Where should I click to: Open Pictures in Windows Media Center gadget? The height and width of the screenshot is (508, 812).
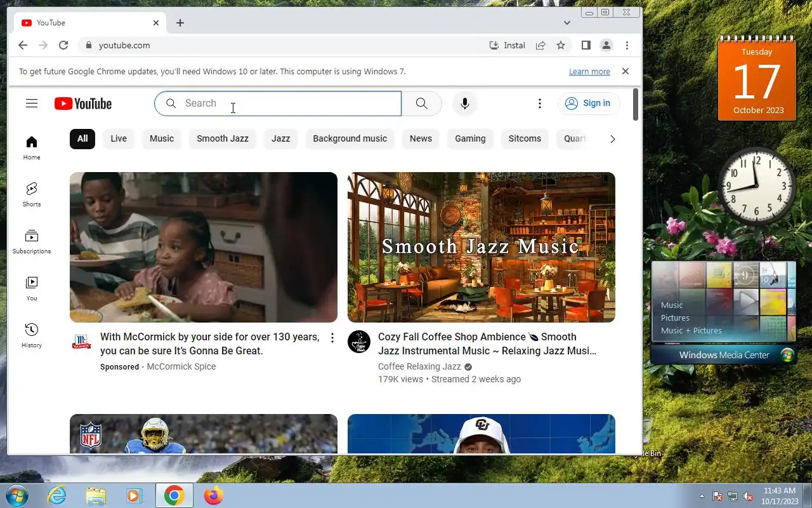[x=675, y=318]
